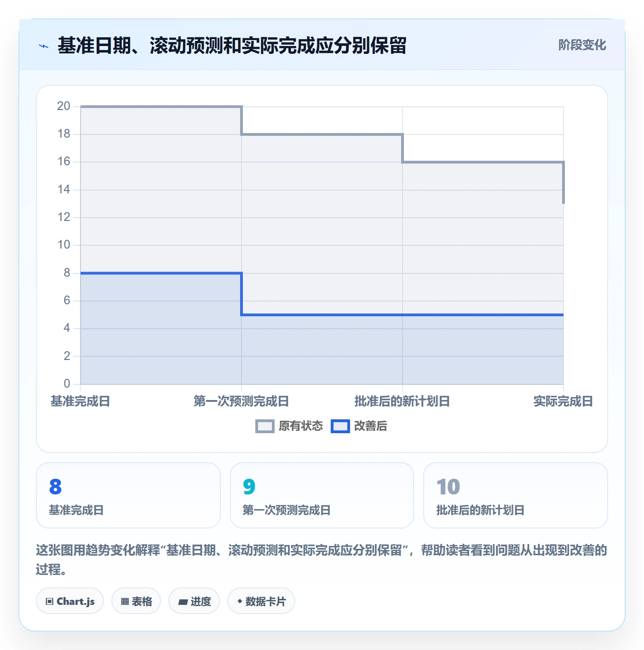644x650 pixels.
Task: Open the data card showing 10
Action: (x=516, y=495)
